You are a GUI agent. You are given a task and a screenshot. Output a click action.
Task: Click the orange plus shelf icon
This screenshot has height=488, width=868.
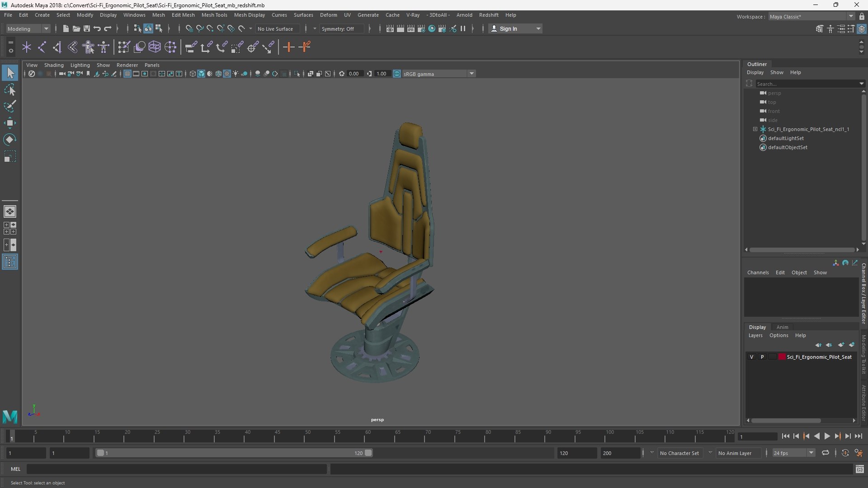click(288, 47)
